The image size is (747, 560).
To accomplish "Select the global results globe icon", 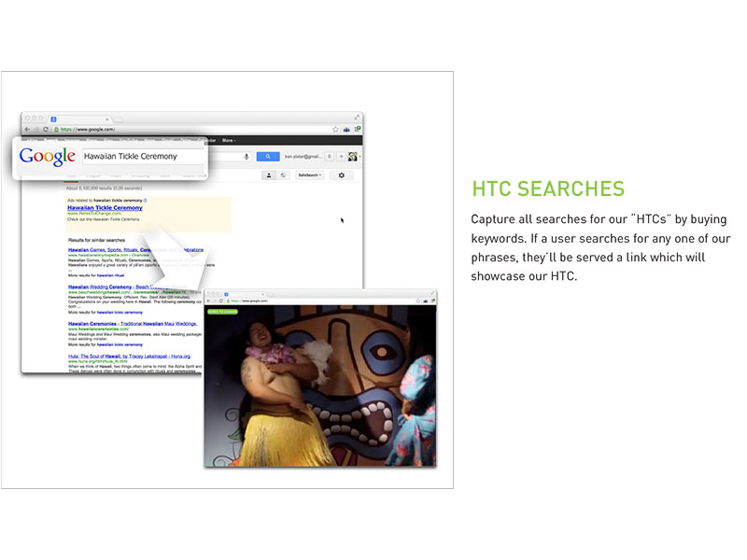I will [x=283, y=175].
